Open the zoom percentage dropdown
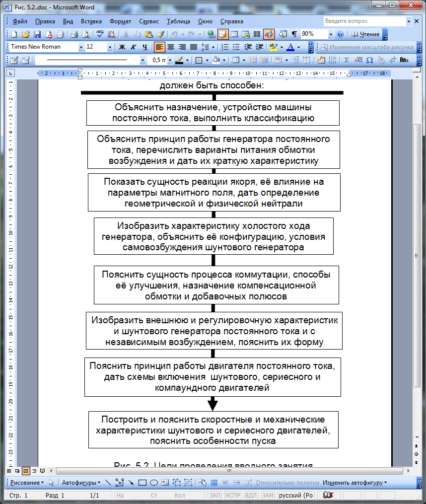The image size is (426, 504). tap(331, 34)
